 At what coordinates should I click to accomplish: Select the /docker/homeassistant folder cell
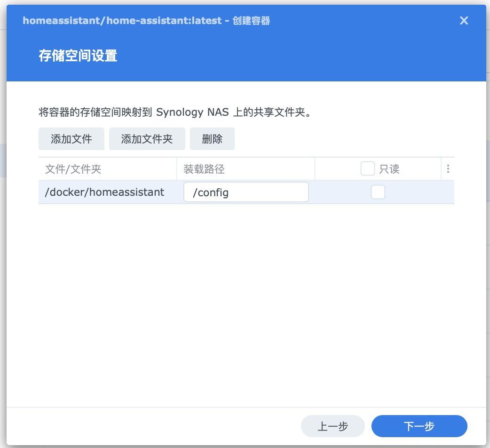tap(104, 192)
